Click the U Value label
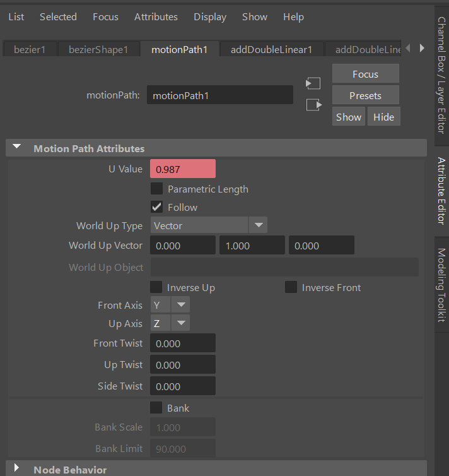449x476 pixels. 125,169
